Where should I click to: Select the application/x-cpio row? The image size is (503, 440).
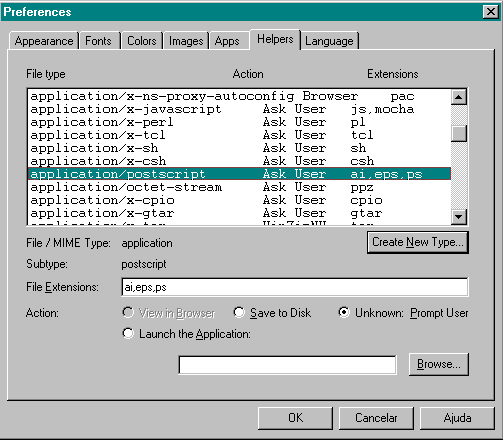point(239,200)
